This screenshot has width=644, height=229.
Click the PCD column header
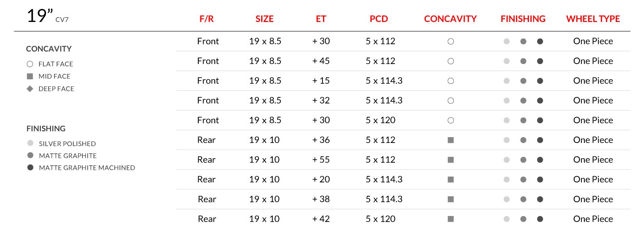[379, 19]
